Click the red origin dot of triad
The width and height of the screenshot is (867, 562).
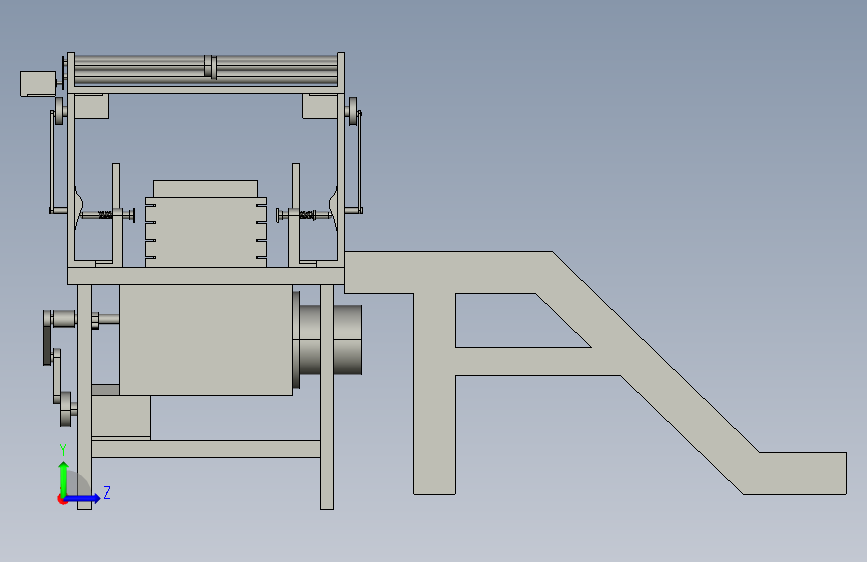pyautogui.click(x=61, y=499)
